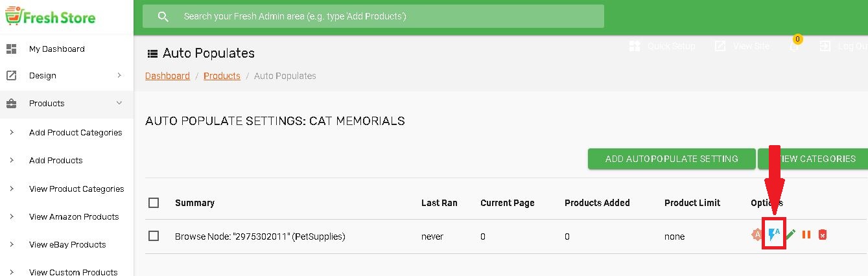Click the search magnifier icon
Image resolution: width=868 pixels, height=276 pixels.
[x=163, y=16]
